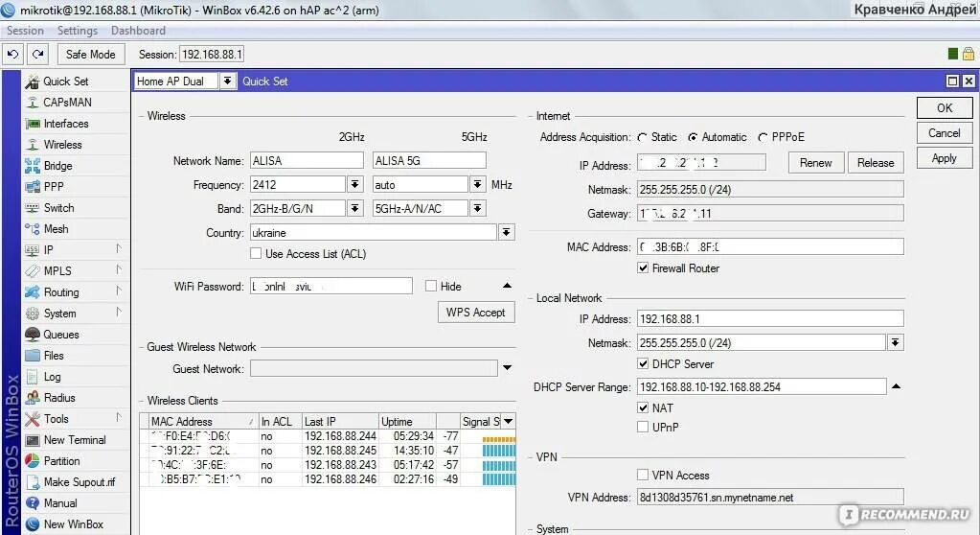
Task: Select Automatic address acquisition
Action: tap(693, 137)
